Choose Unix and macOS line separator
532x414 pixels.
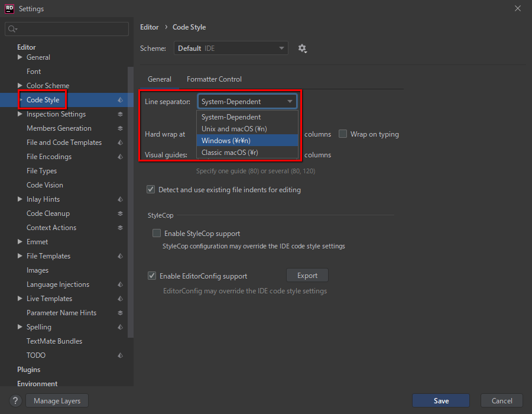click(x=247, y=129)
